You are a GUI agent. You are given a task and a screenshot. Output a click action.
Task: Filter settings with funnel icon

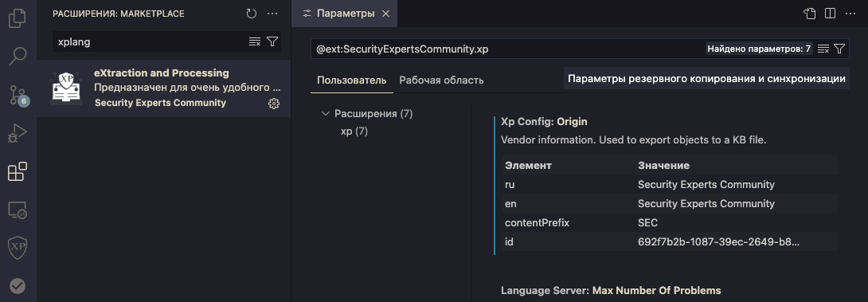[x=839, y=49]
